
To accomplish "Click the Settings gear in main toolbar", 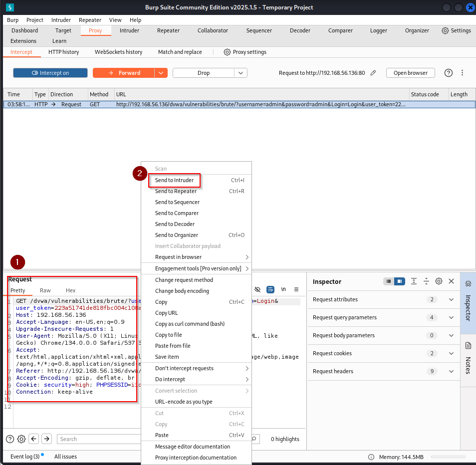I will 445,30.
